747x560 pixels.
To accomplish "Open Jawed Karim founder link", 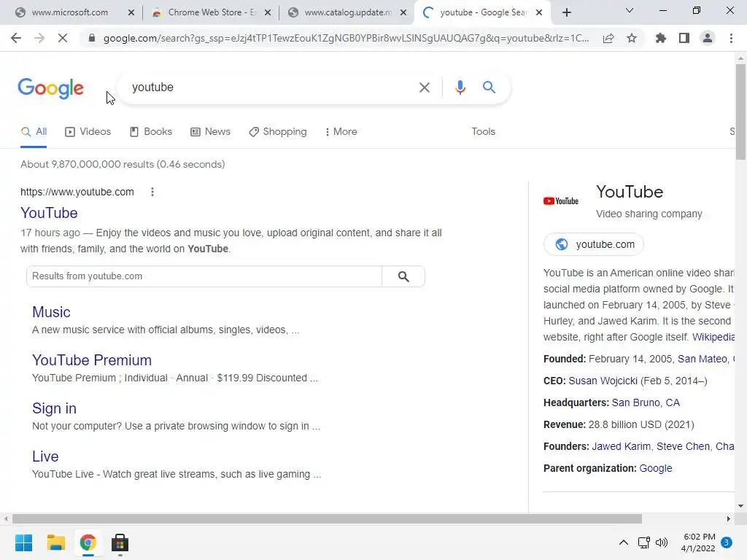I will [621, 447].
